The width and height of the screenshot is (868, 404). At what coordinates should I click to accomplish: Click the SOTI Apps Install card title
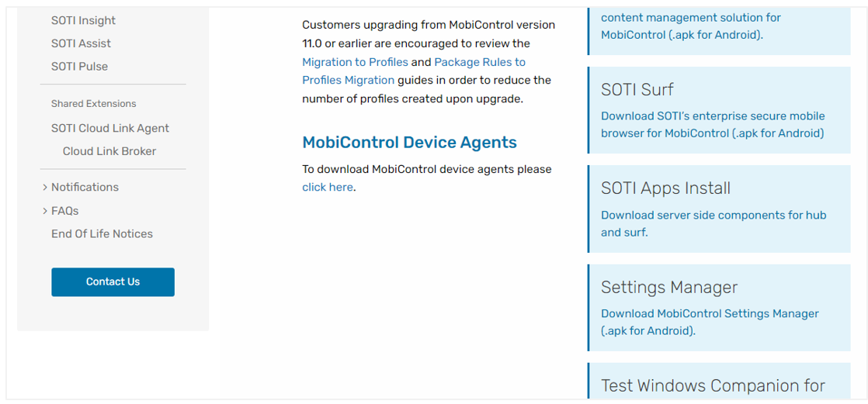click(x=665, y=188)
